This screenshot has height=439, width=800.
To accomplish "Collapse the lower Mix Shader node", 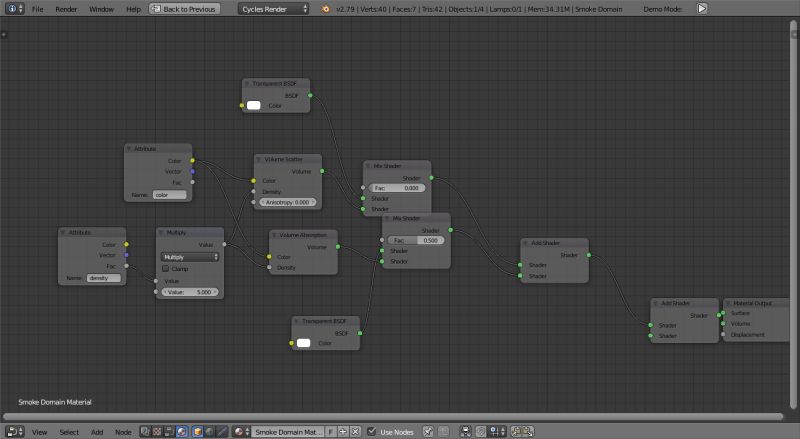I will (x=387, y=218).
